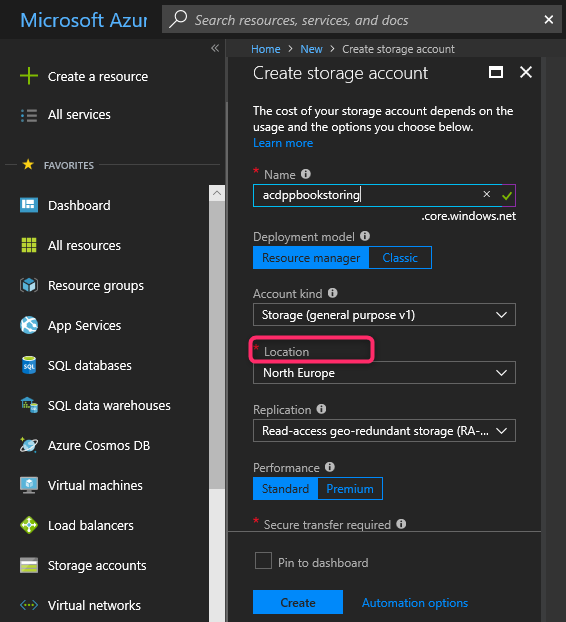
Task: Open the Replication dropdown
Action: 384,430
